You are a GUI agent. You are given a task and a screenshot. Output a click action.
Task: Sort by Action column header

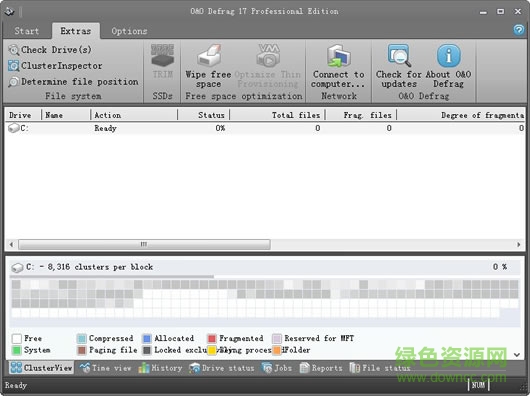(134, 115)
